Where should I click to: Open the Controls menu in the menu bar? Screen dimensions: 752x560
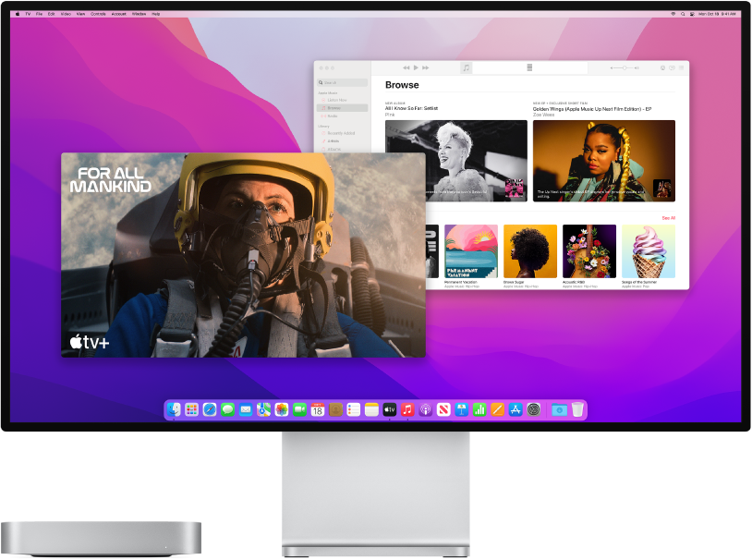98,14
